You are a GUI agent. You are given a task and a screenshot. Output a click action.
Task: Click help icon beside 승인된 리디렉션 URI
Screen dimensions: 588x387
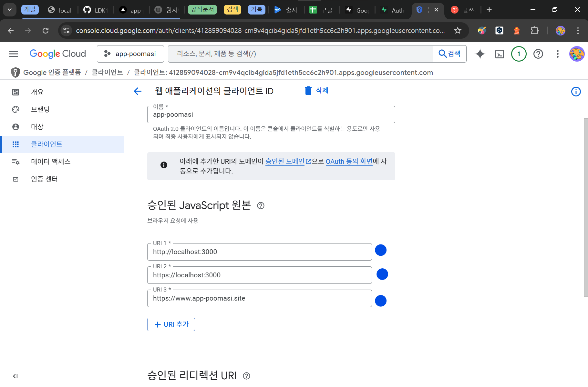246,376
